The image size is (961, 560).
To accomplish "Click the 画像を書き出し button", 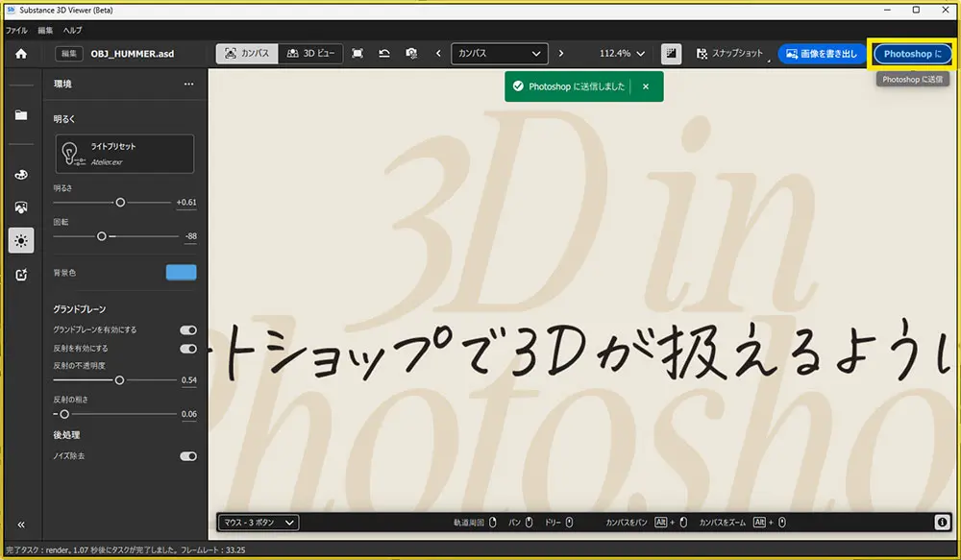I will click(x=822, y=54).
